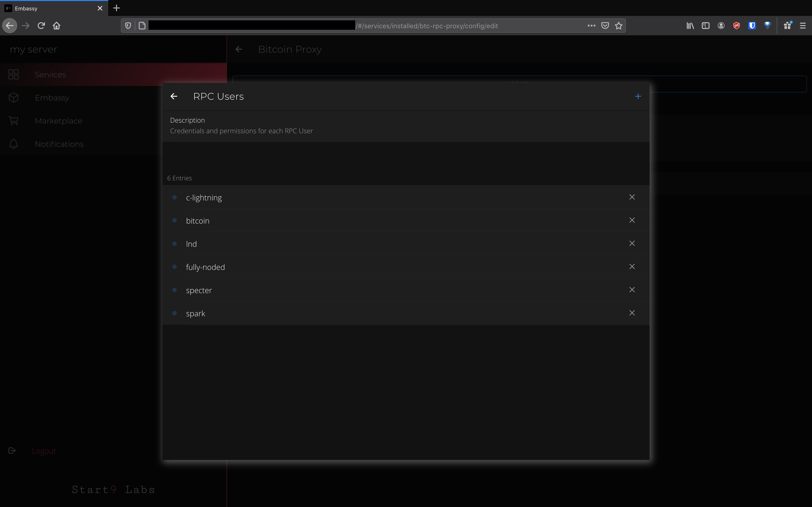The height and width of the screenshot is (507, 812).
Task: Remove the lnd entry
Action: point(632,243)
